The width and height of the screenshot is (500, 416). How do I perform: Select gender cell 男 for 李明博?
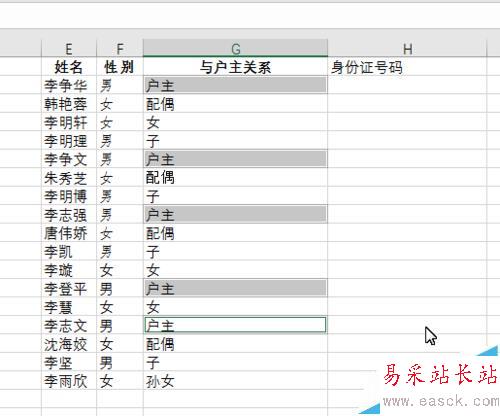[120, 196]
